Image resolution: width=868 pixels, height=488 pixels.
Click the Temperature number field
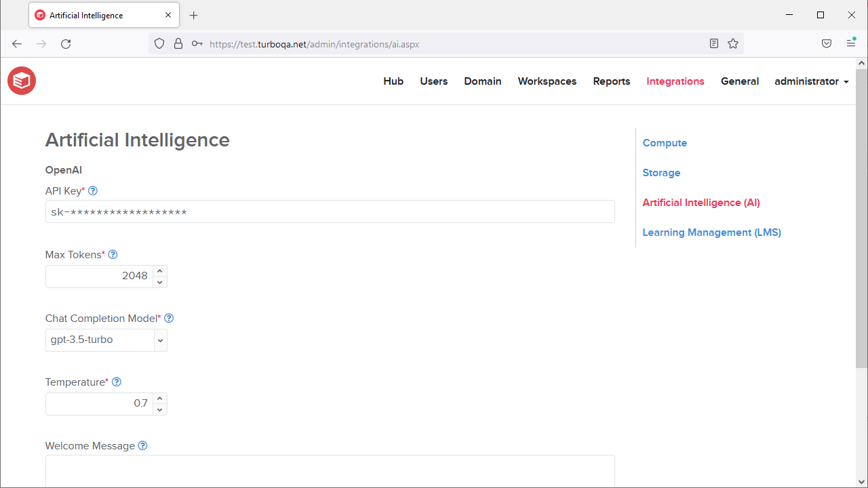(x=100, y=404)
